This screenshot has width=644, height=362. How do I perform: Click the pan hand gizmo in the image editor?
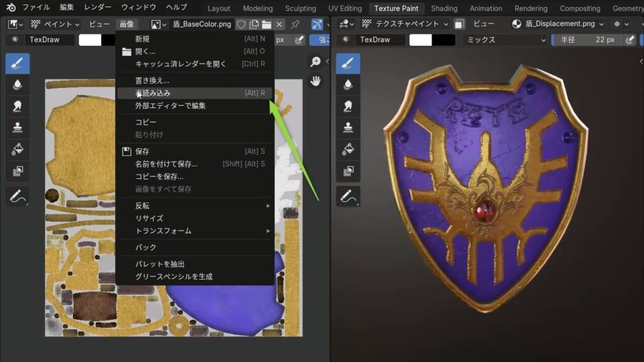[316, 81]
